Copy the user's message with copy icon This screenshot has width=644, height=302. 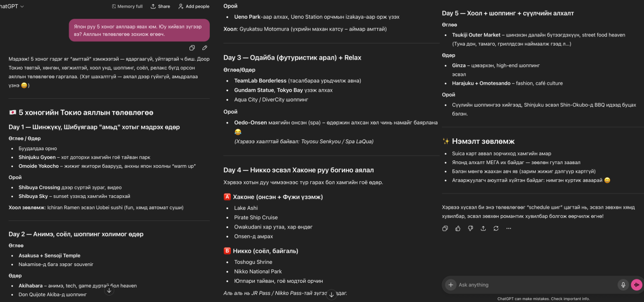[192, 48]
